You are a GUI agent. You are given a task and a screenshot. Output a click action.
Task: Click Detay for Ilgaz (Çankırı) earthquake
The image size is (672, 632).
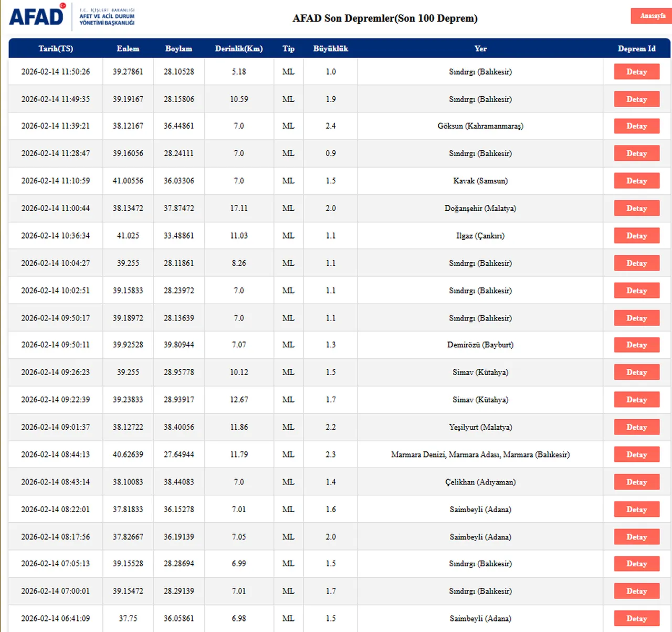[x=636, y=236]
